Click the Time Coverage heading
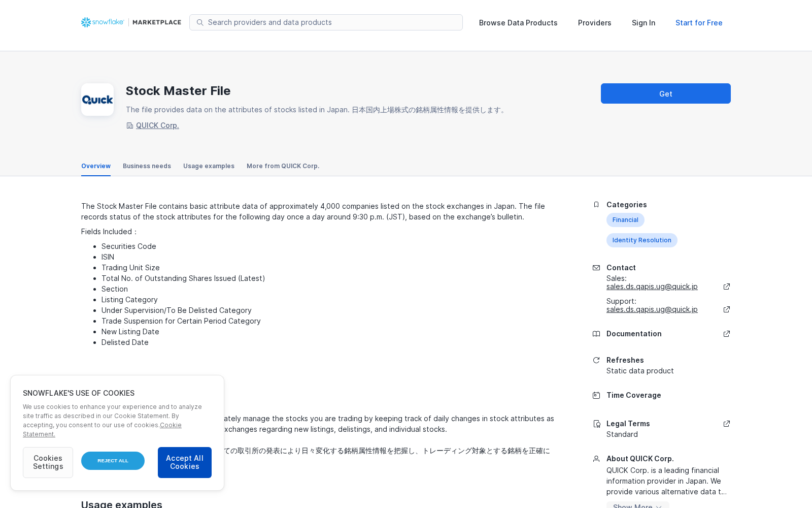Screen dimensions: 812x508 (634, 395)
